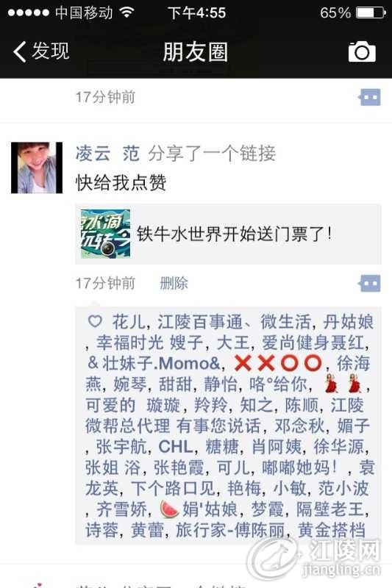Open 凌云 范 username link

[107, 154]
